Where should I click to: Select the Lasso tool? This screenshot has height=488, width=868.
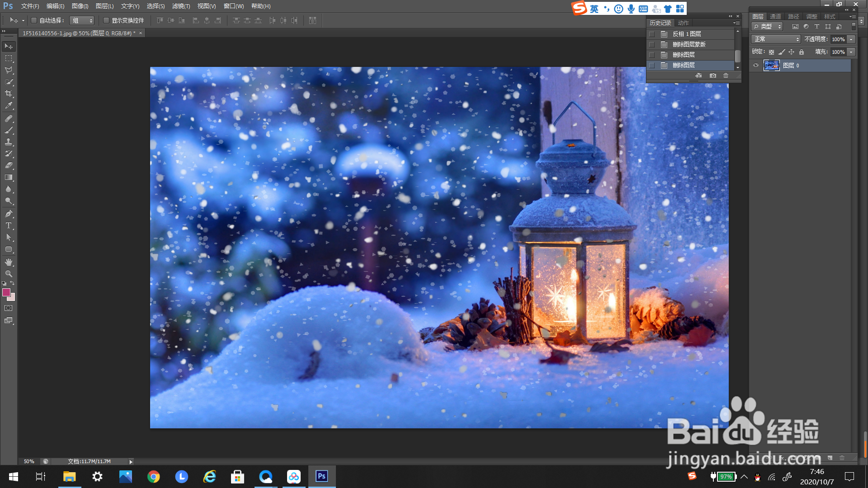[x=9, y=70]
